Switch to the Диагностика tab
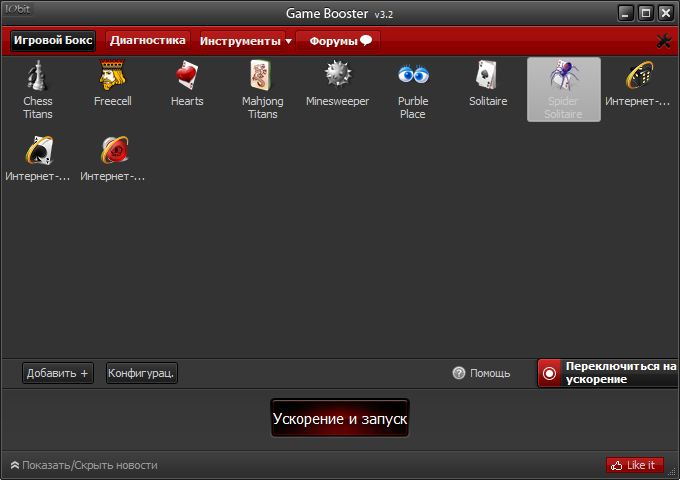 pos(148,41)
